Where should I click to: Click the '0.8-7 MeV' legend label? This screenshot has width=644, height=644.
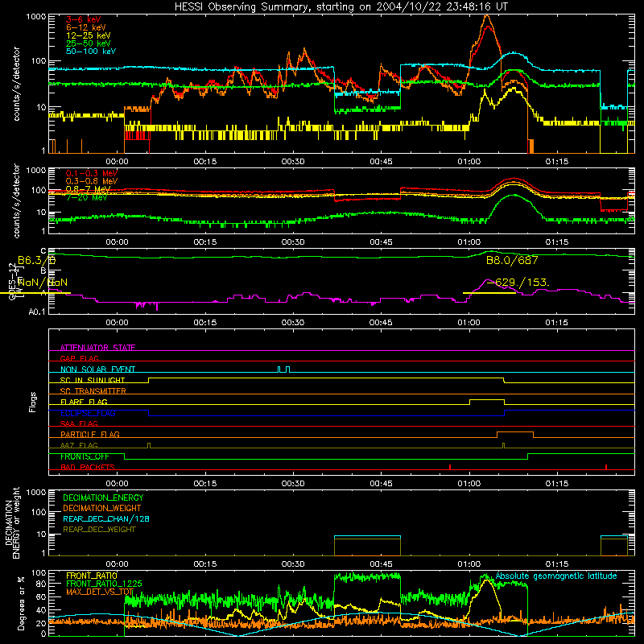pos(89,189)
